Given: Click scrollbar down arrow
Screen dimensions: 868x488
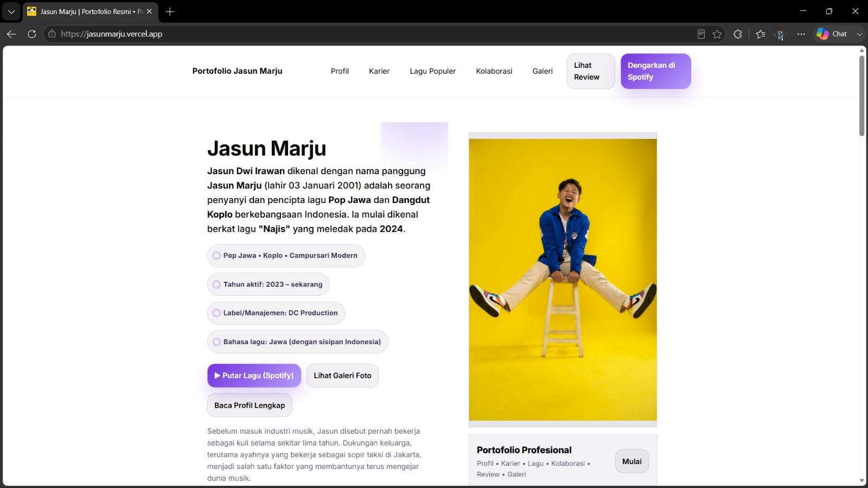Looking at the screenshot, I should 862,481.
